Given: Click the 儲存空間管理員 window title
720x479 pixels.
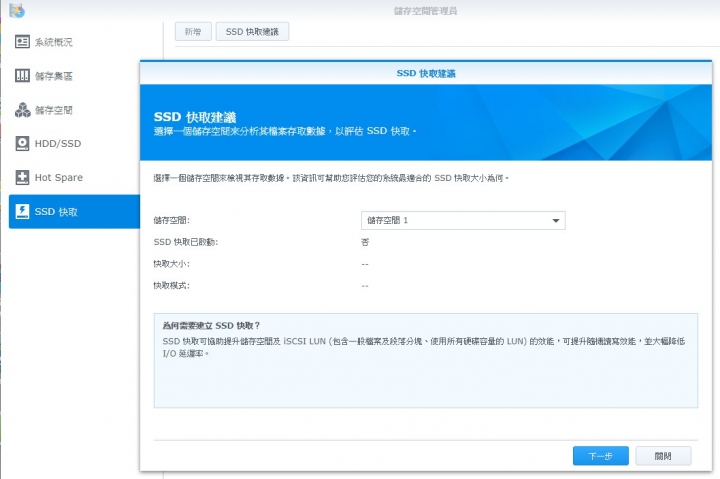Looking at the screenshot, I should 425,11.
